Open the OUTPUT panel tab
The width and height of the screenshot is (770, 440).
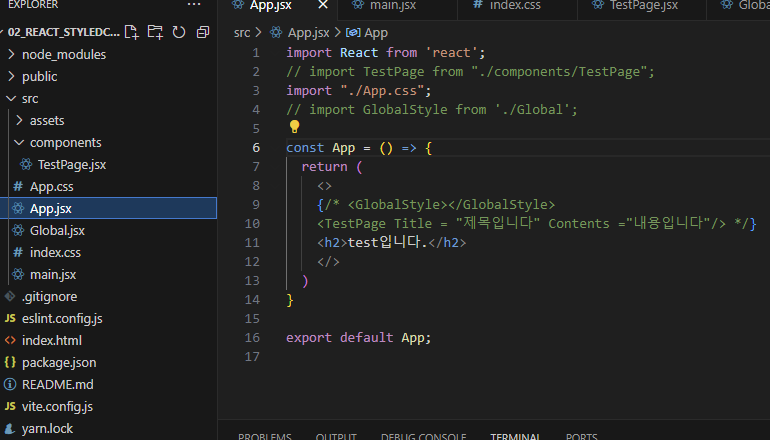tap(336, 436)
